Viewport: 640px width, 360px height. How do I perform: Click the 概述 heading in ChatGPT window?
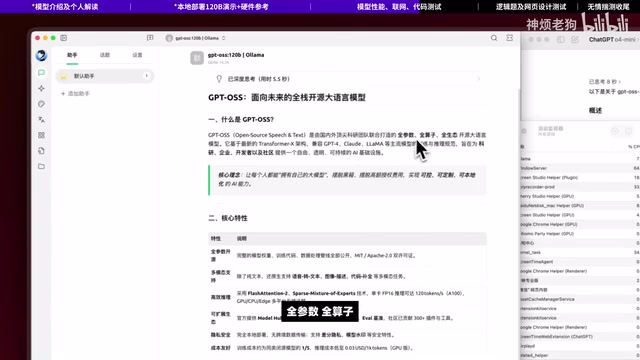[595, 111]
